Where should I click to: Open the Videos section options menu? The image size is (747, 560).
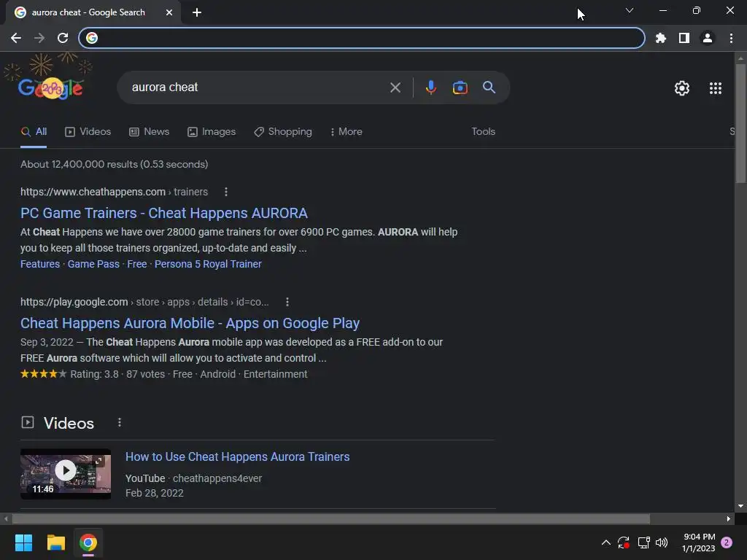coord(119,422)
